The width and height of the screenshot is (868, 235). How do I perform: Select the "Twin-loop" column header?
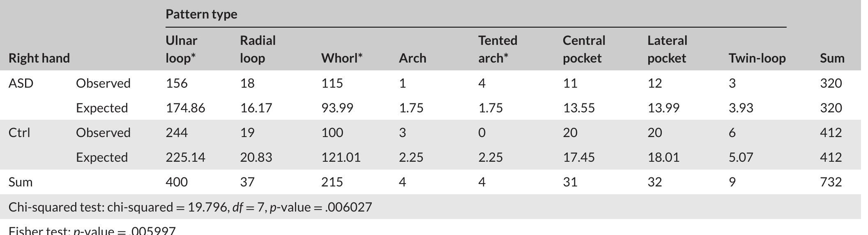click(757, 58)
